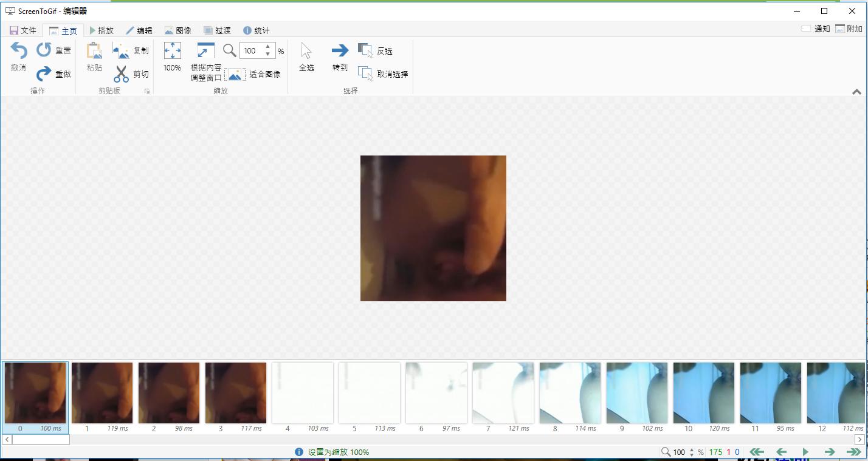Click magnifier icon beside ribbon zoom field
Screen dimensions: 868x461
(x=229, y=50)
